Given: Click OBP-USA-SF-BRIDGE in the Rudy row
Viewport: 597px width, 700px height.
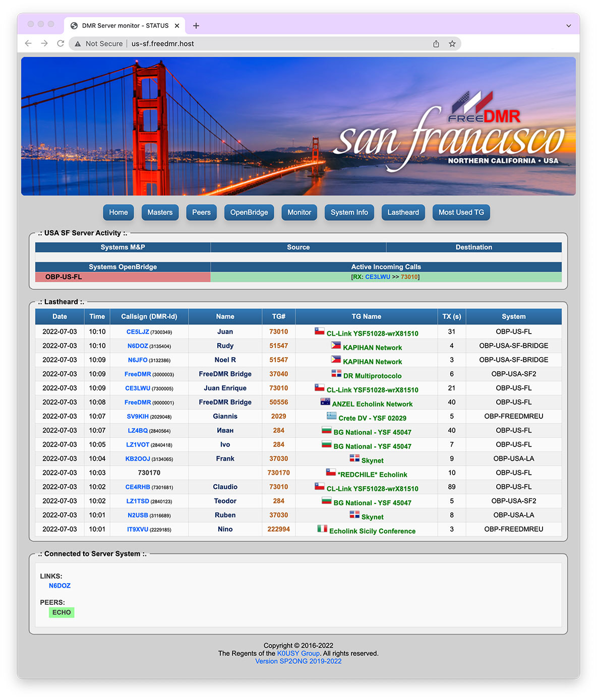Looking at the screenshot, I should (514, 346).
